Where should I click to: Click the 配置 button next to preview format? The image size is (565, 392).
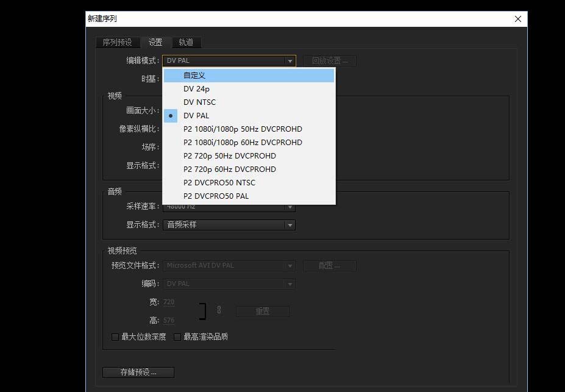330,265
